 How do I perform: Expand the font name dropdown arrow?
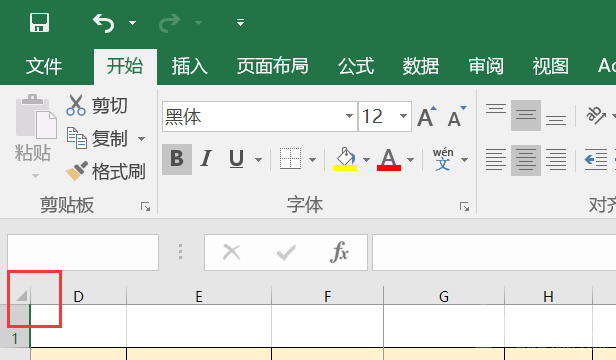pyautogui.click(x=349, y=116)
